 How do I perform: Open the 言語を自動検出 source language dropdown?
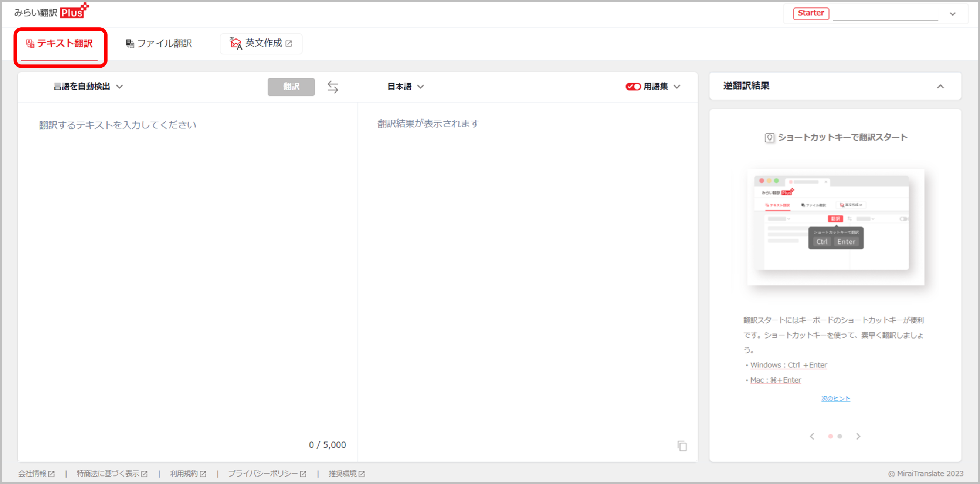tap(88, 87)
